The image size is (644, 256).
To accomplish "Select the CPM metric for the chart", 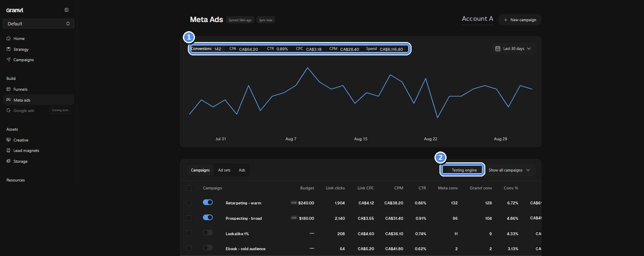I will [x=344, y=49].
